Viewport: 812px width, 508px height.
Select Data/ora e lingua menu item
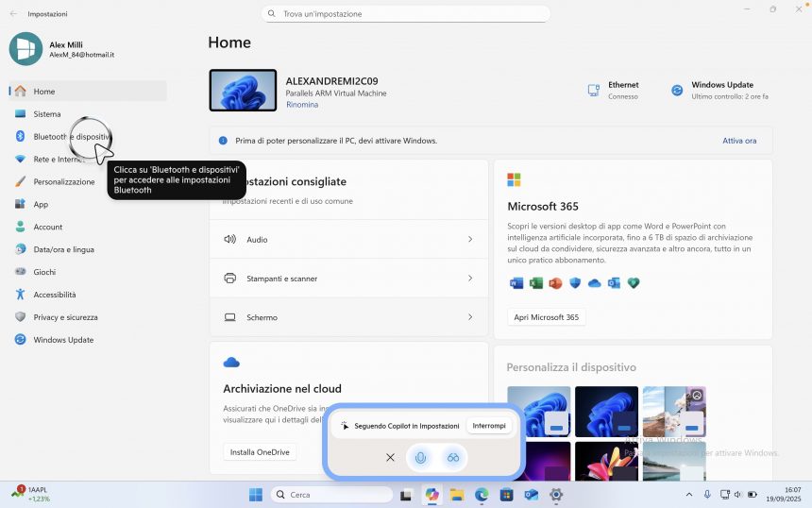pyautogui.click(x=63, y=249)
